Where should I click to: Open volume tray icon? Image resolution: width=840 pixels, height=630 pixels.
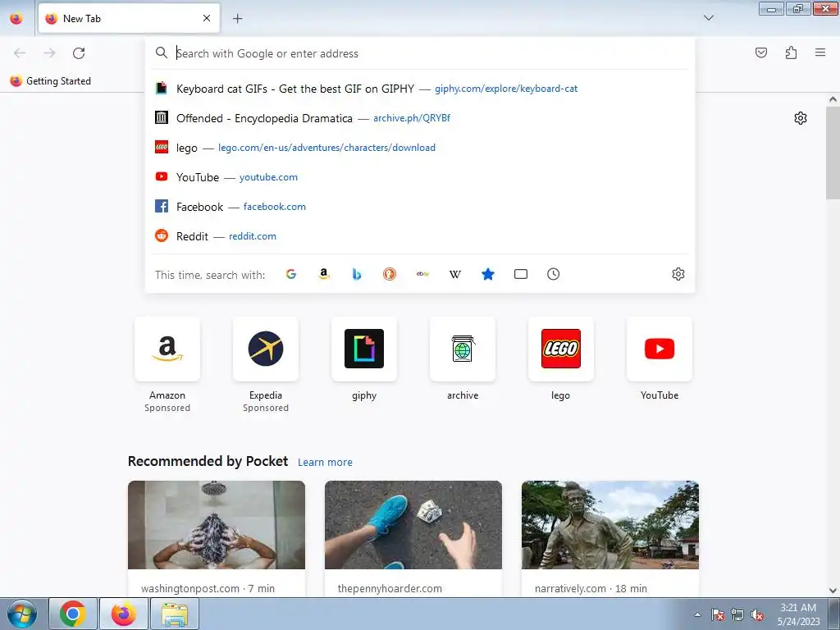757,614
